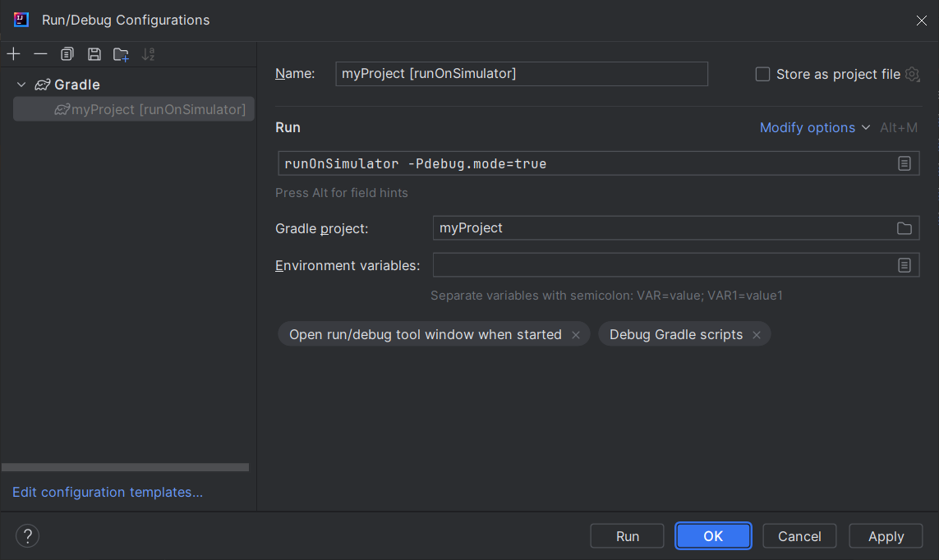The width and height of the screenshot is (939, 560).
Task: Click into the Name text field
Action: coord(522,74)
